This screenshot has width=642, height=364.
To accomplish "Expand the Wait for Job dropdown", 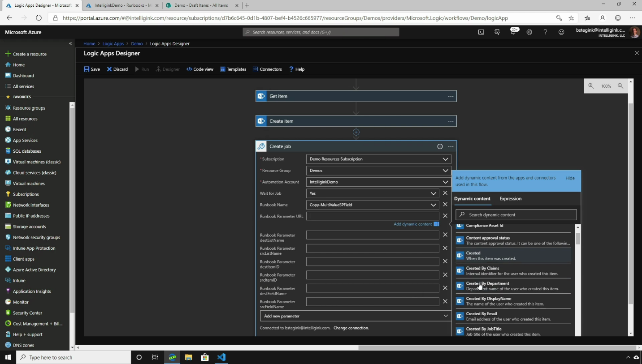I will (433, 193).
